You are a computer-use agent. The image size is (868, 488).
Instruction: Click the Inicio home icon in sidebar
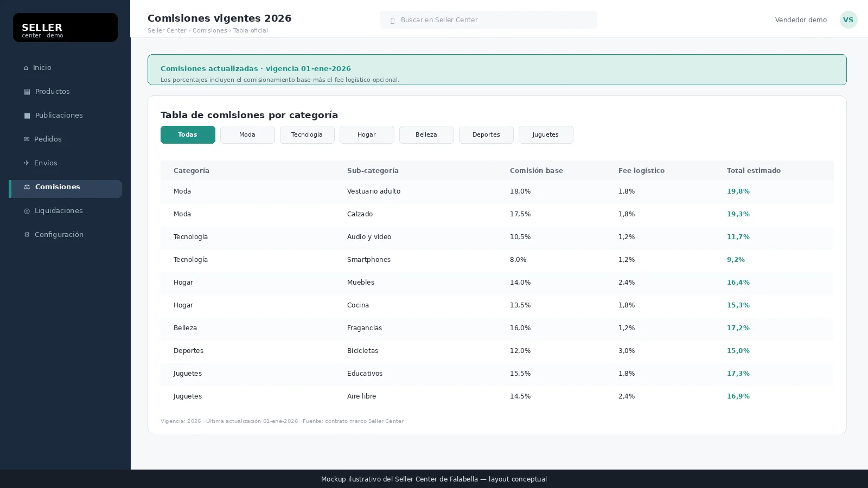click(x=26, y=68)
